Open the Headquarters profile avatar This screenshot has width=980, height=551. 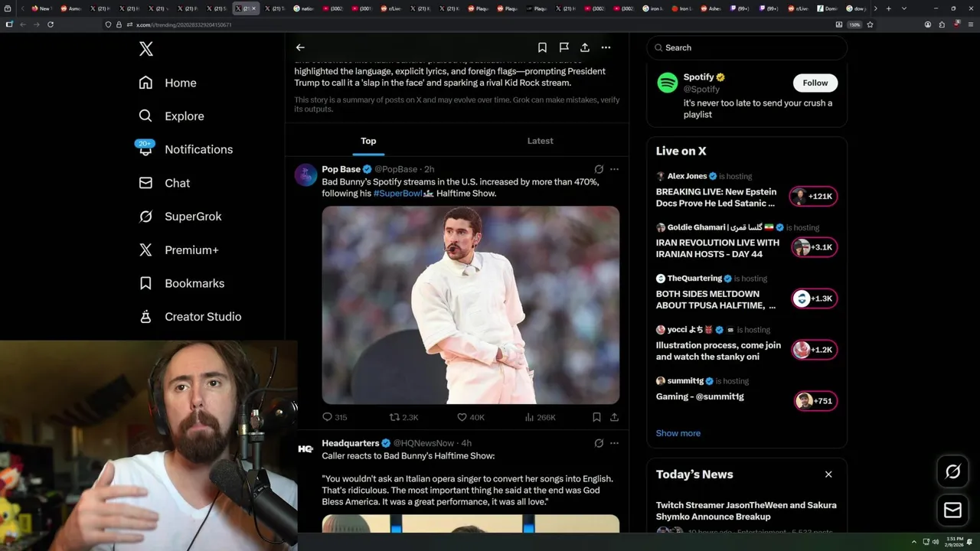[x=305, y=449]
